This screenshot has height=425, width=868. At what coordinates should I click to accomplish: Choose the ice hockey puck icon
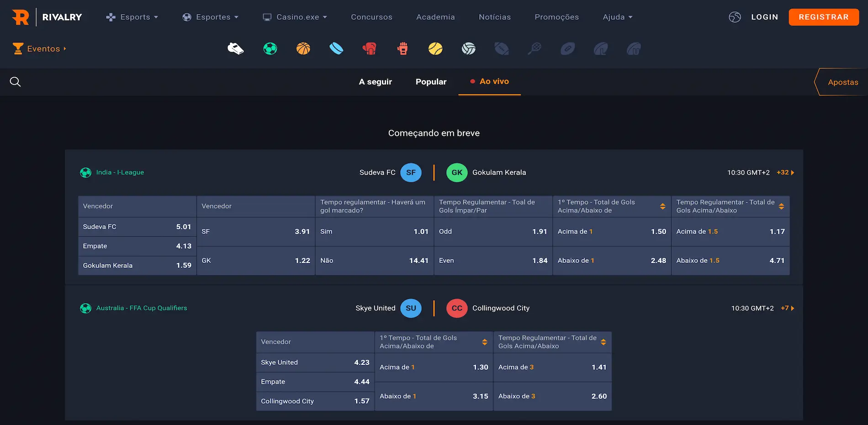336,48
